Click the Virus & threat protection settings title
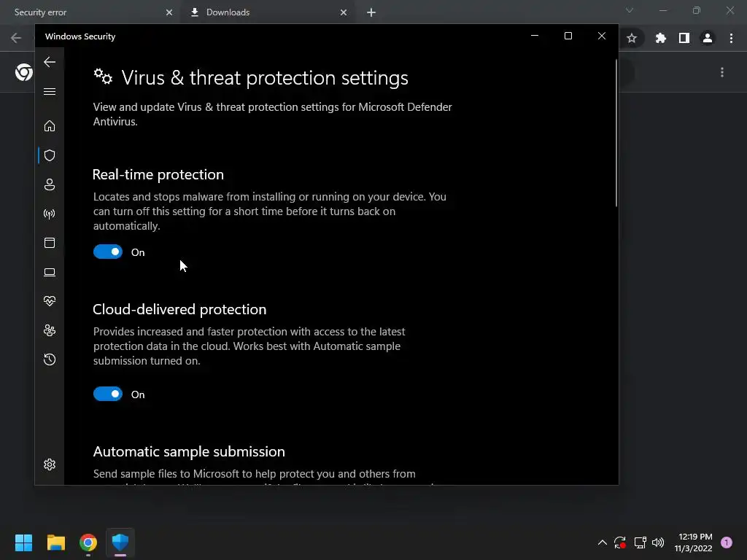 pos(265,77)
